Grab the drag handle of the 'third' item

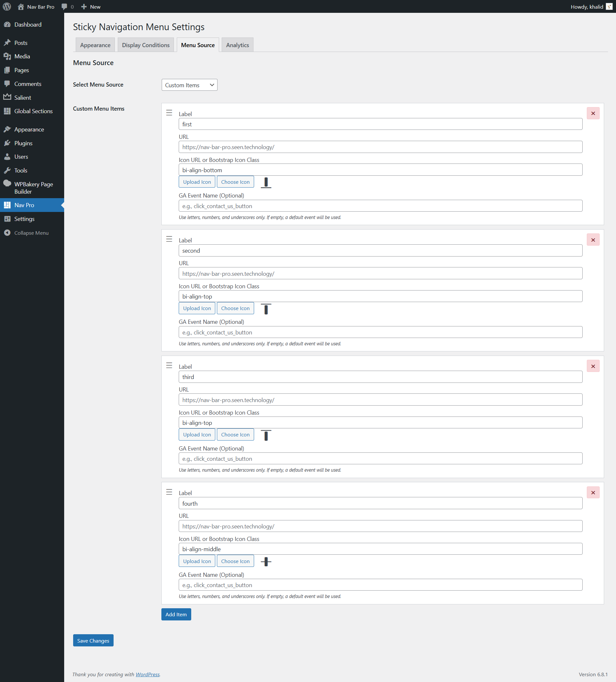(x=169, y=365)
